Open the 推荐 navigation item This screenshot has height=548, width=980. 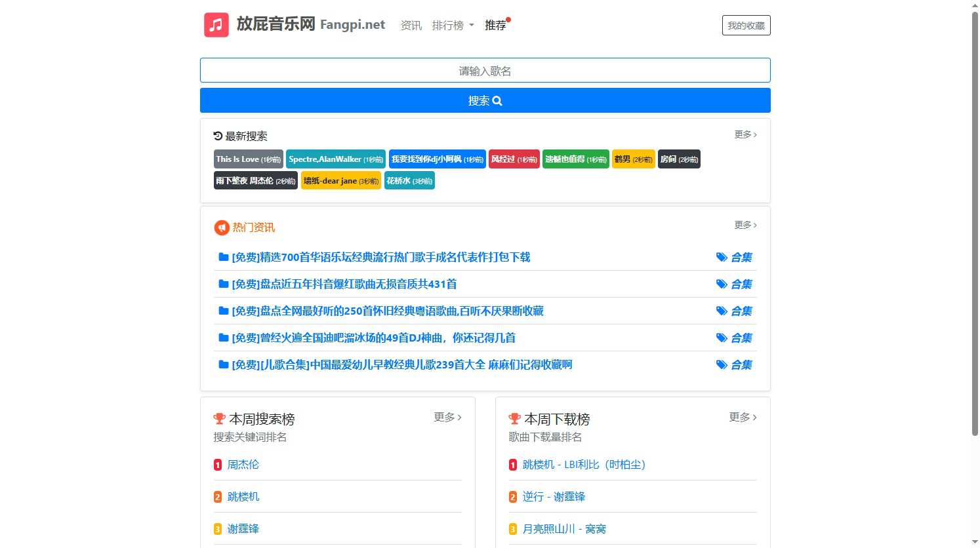coord(495,26)
